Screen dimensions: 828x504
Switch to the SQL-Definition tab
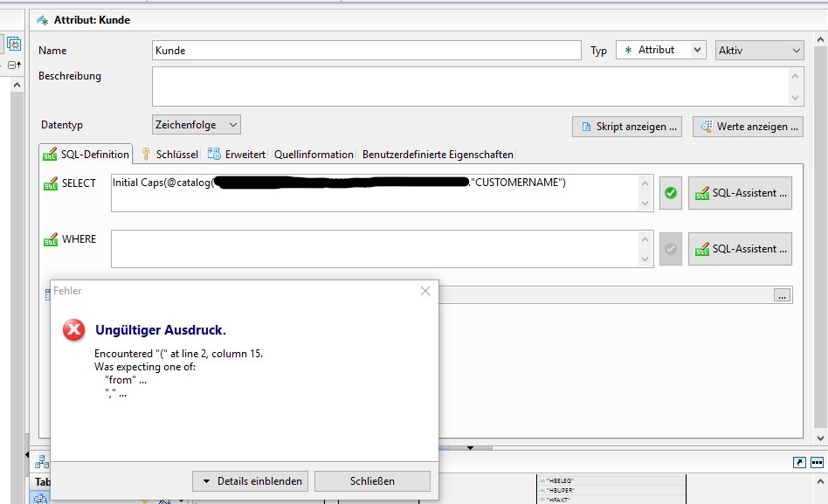(86, 155)
